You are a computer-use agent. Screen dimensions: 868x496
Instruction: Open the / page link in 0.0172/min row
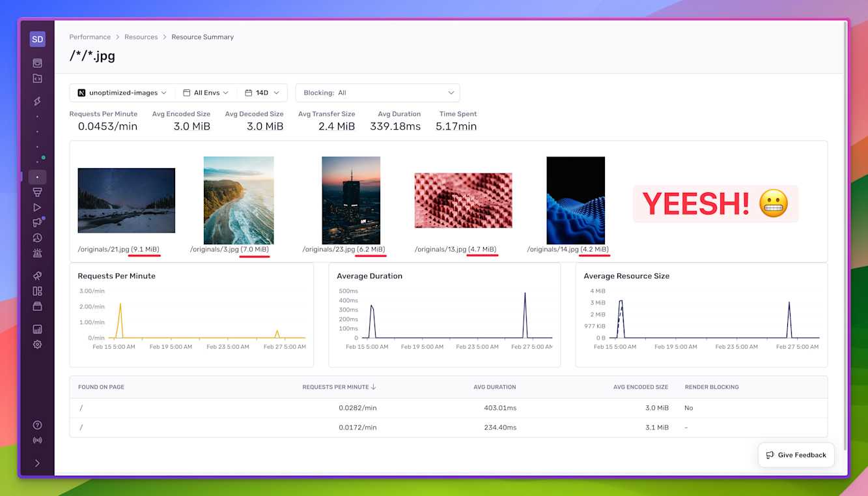point(80,428)
